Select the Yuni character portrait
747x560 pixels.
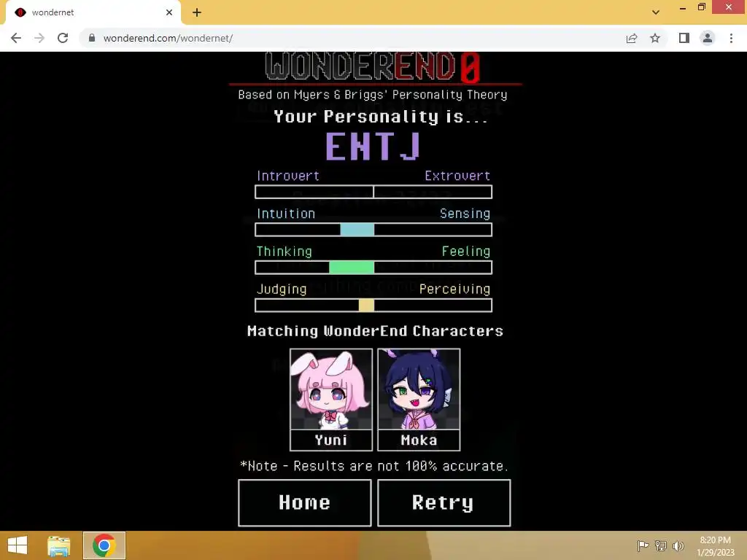click(331, 389)
